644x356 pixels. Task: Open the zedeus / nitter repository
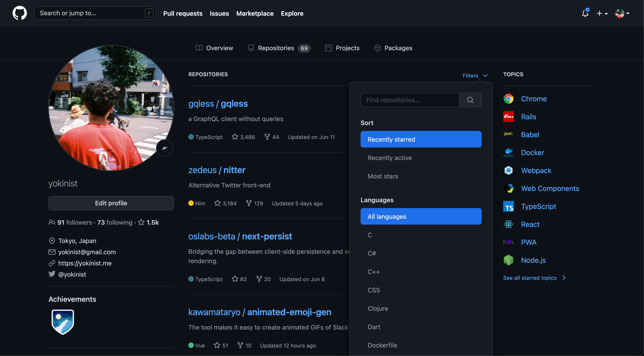coord(217,170)
